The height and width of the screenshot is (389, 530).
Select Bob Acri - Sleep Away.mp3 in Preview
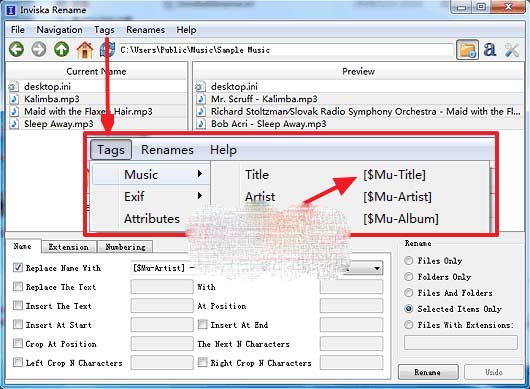(x=359, y=124)
